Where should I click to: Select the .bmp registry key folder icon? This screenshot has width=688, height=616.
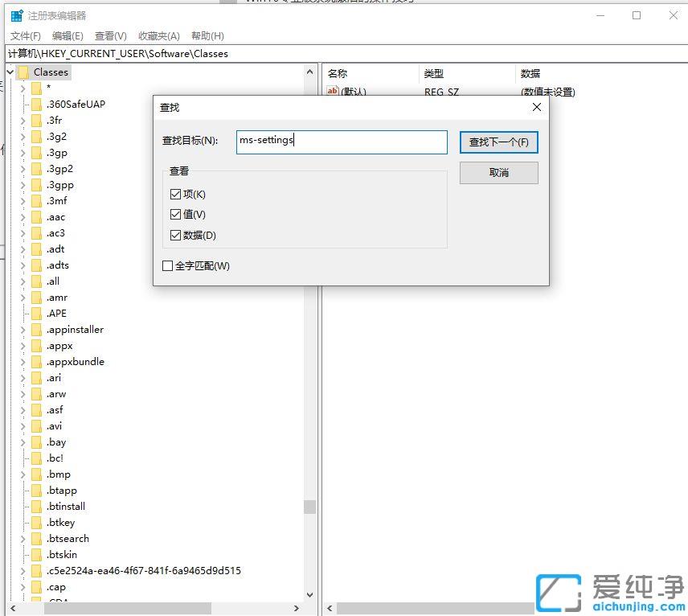pos(35,474)
